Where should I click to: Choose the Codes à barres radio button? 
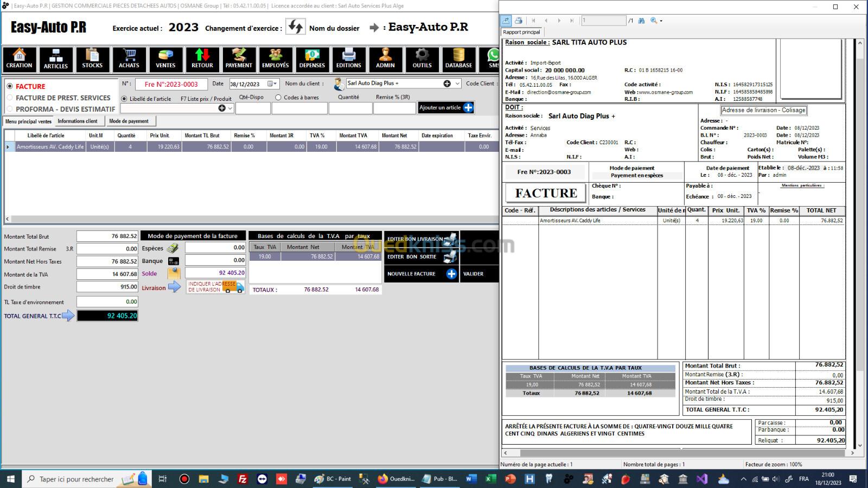278,98
